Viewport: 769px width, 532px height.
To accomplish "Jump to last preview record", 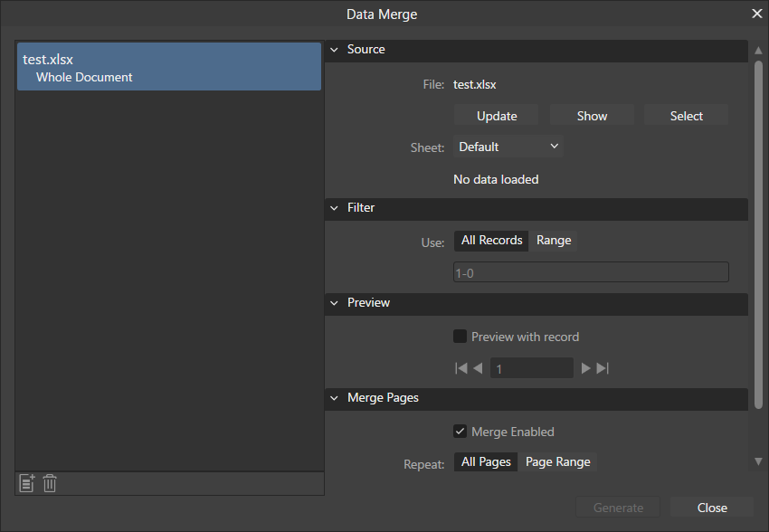I will tap(603, 368).
